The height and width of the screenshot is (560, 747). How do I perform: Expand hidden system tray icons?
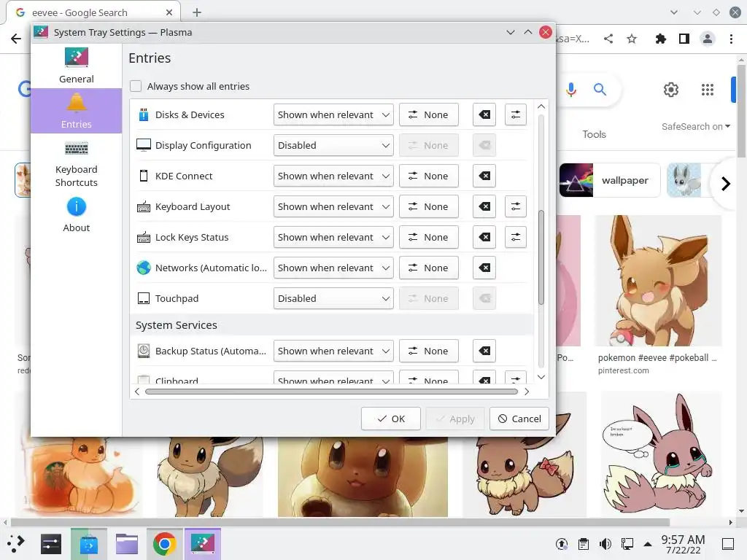pos(648,544)
